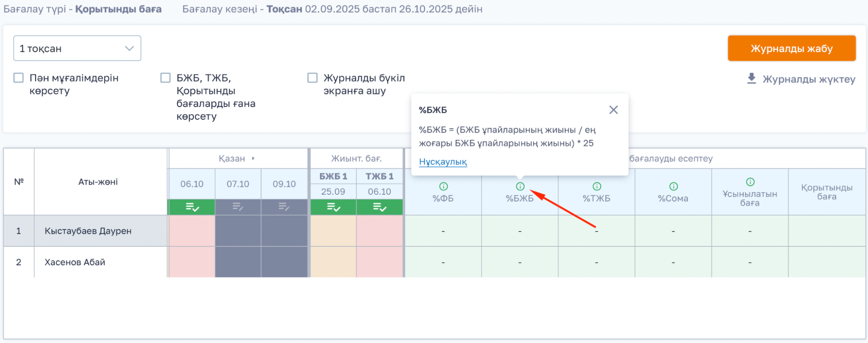
Task: Click the green checklist icon under ТЖБ 1
Action: pos(380,207)
